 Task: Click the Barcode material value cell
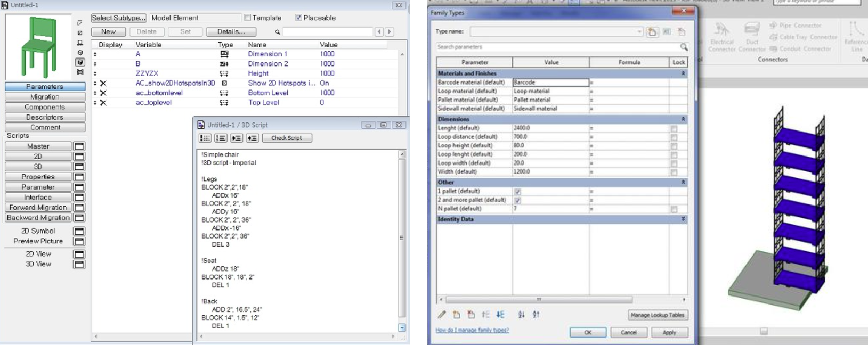551,83
